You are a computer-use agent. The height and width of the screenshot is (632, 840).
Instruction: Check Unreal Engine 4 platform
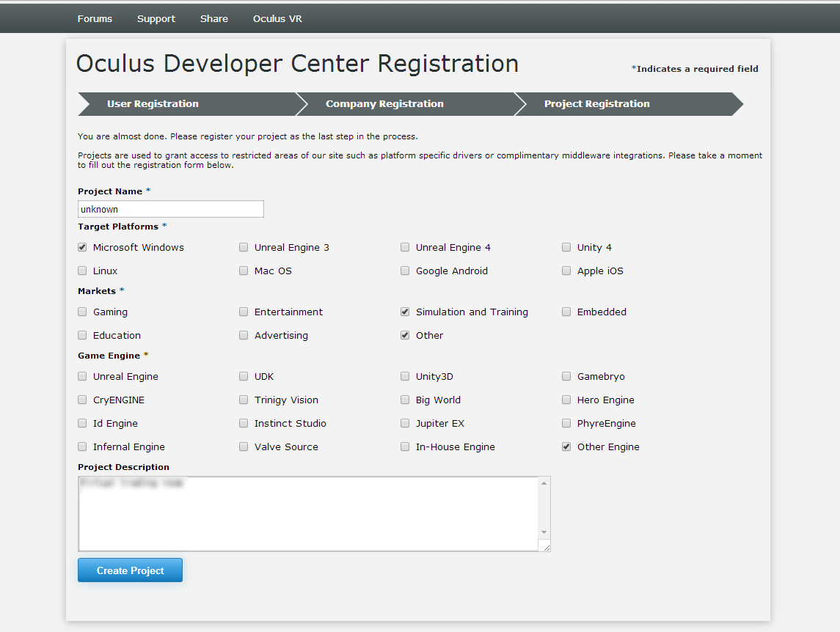pyautogui.click(x=405, y=247)
